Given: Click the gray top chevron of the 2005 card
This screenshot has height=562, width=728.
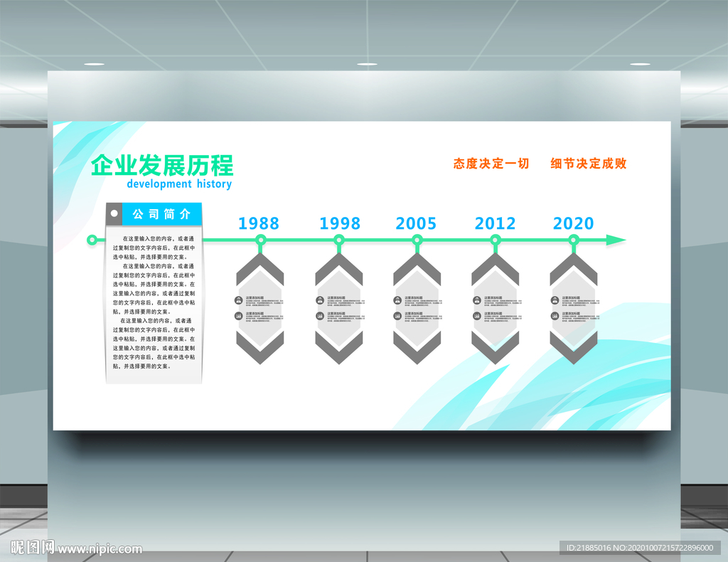Looking at the screenshot, I should click(x=417, y=269).
